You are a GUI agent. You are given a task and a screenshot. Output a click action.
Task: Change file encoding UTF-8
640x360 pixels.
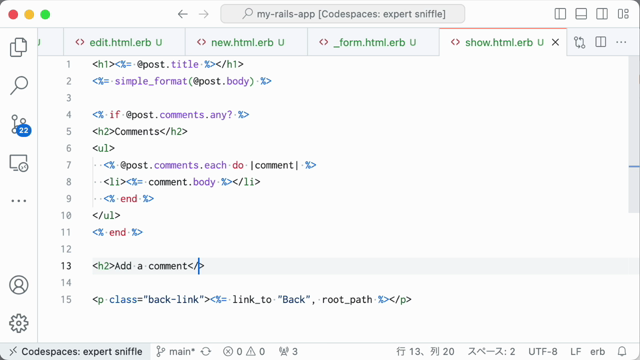(x=542, y=351)
